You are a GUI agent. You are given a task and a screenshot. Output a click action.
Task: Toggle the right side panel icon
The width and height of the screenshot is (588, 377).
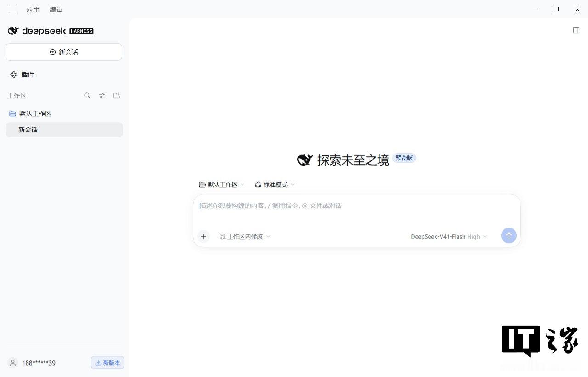click(x=576, y=30)
